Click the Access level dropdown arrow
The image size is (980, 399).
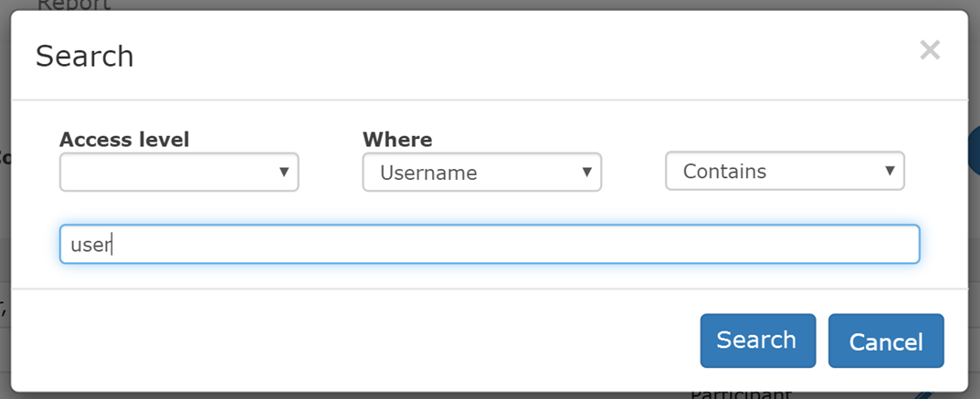click(283, 172)
